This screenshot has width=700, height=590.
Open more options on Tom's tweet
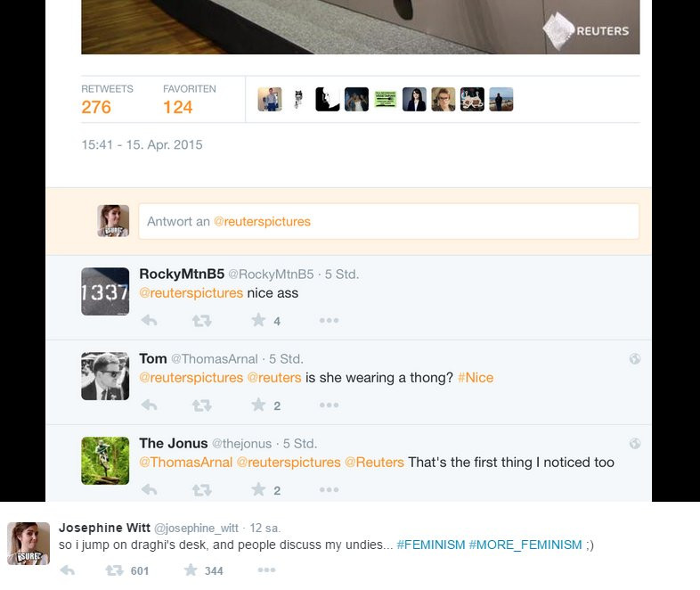pyautogui.click(x=329, y=406)
